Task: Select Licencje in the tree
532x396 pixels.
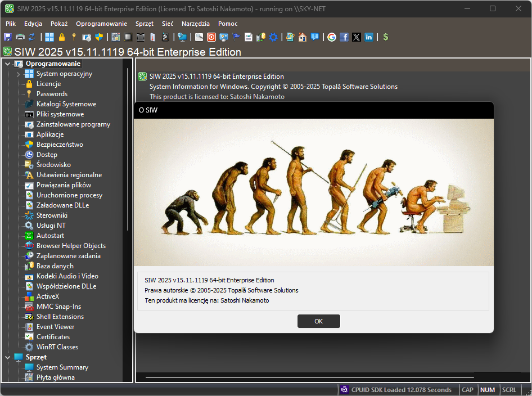Action: pyautogui.click(x=48, y=84)
